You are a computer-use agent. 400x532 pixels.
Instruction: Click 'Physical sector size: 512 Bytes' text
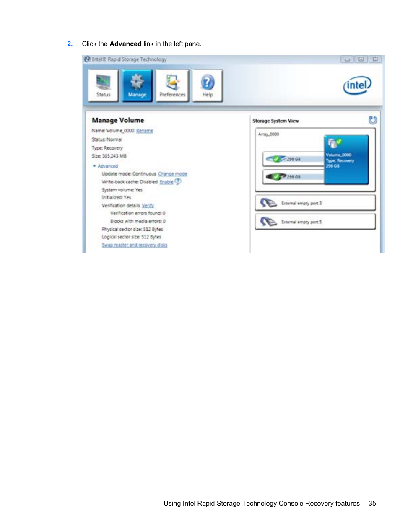pos(132,229)
